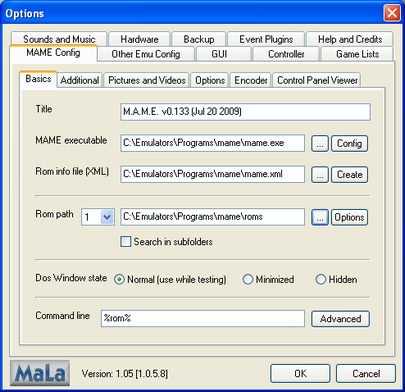Open the Pictures and Videos sub-tab
405x392 pixels.
[147, 80]
